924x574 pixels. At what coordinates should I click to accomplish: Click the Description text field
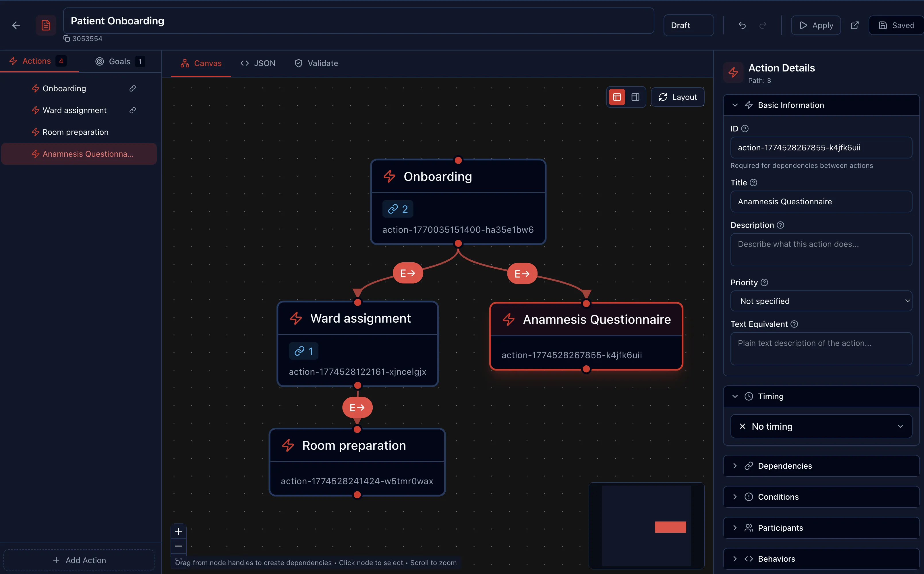pyautogui.click(x=821, y=249)
